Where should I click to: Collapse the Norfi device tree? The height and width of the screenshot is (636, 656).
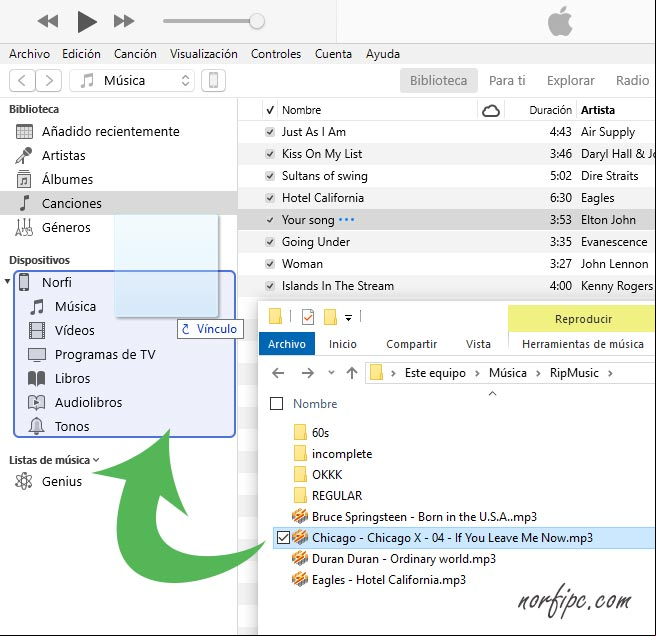click(7, 282)
